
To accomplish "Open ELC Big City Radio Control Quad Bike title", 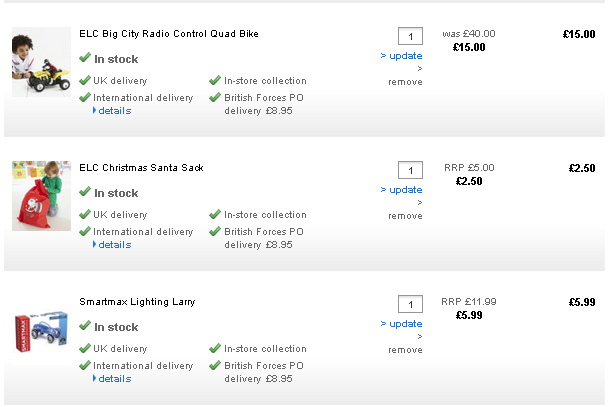I will click(168, 34).
